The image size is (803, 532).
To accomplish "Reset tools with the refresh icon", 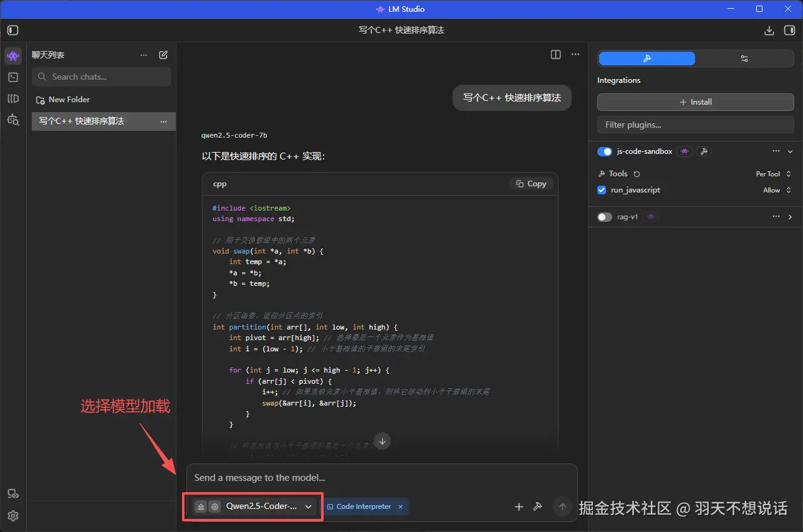I will coord(637,174).
